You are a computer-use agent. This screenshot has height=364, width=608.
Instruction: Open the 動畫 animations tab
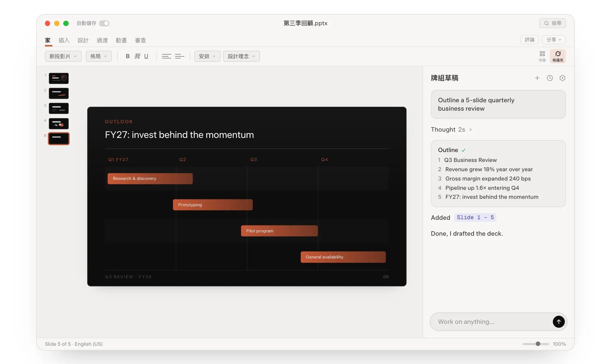(121, 40)
